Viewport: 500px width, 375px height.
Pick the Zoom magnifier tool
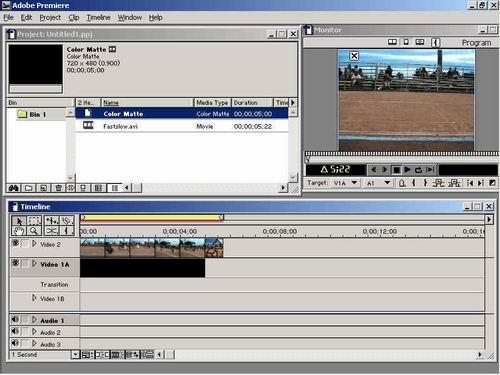(34, 230)
